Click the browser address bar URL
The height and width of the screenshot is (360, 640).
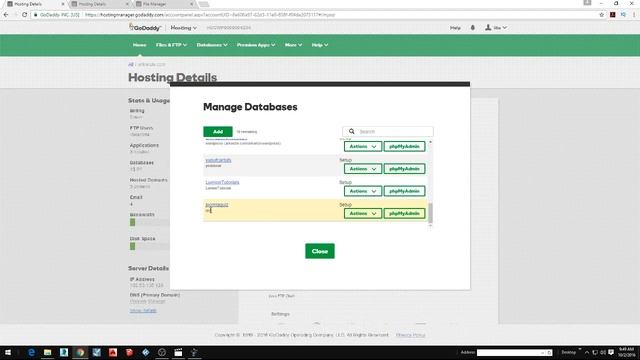pos(210,15)
